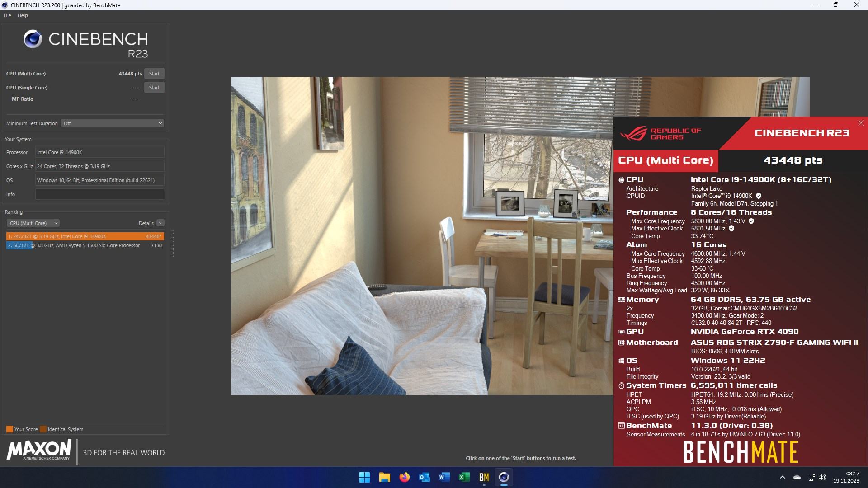868x488 pixels.
Task: Click Start button for CPU Multi Core
Action: click(x=155, y=73)
